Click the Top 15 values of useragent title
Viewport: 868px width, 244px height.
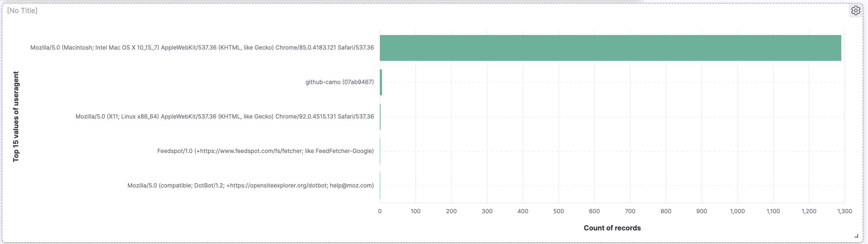pos(16,116)
